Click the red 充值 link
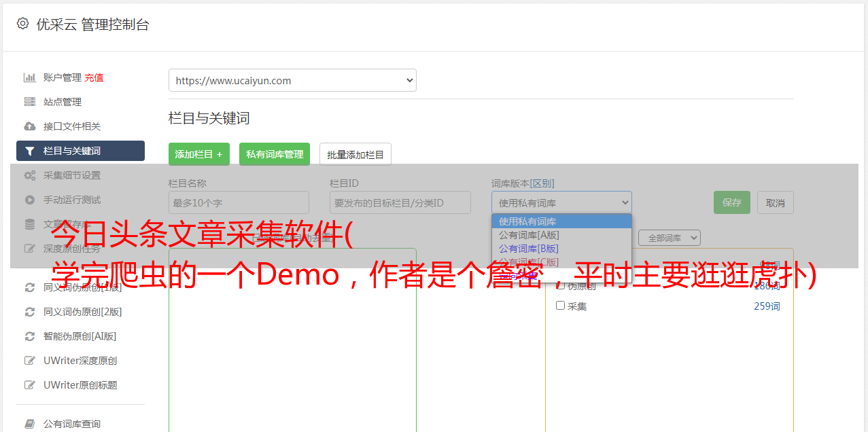The width and height of the screenshot is (868, 432). click(94, 77)
